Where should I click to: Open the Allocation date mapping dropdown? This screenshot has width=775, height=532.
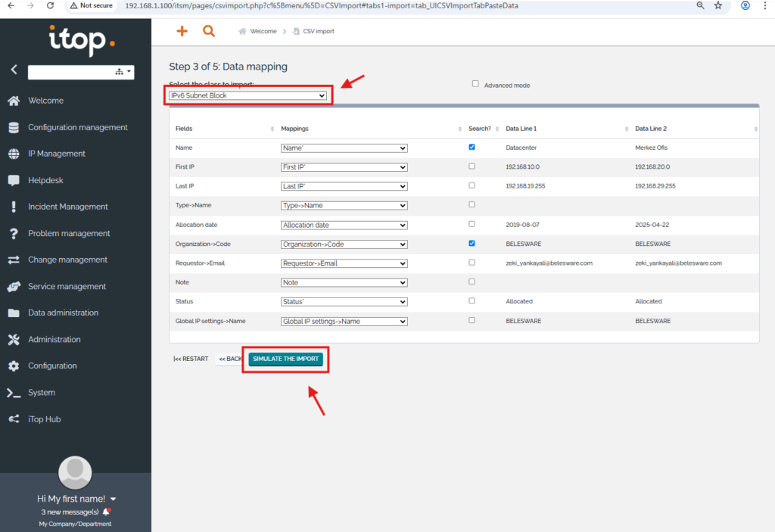click(344, 225)
